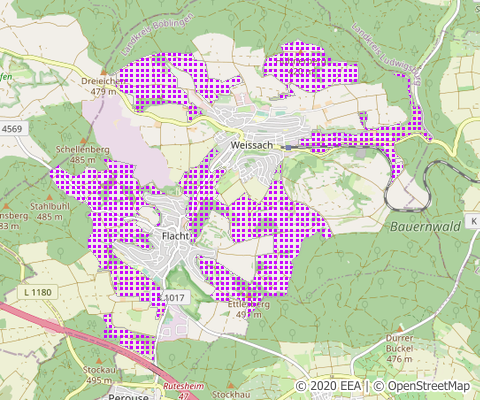This screenshot has width=480, height=400.
Task: Click the Landkreis Ludwigsburg boundary label
Action: click(x=387, y=54)
